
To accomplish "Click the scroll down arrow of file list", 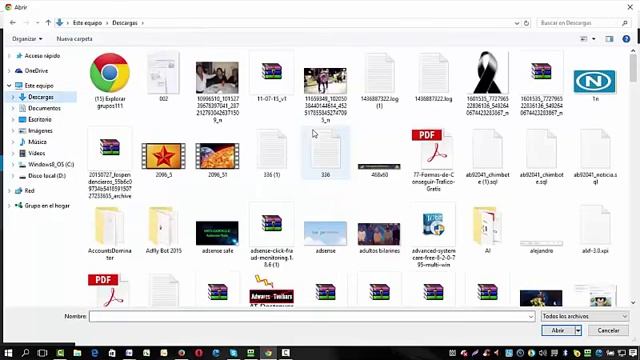I will [633, 303].
